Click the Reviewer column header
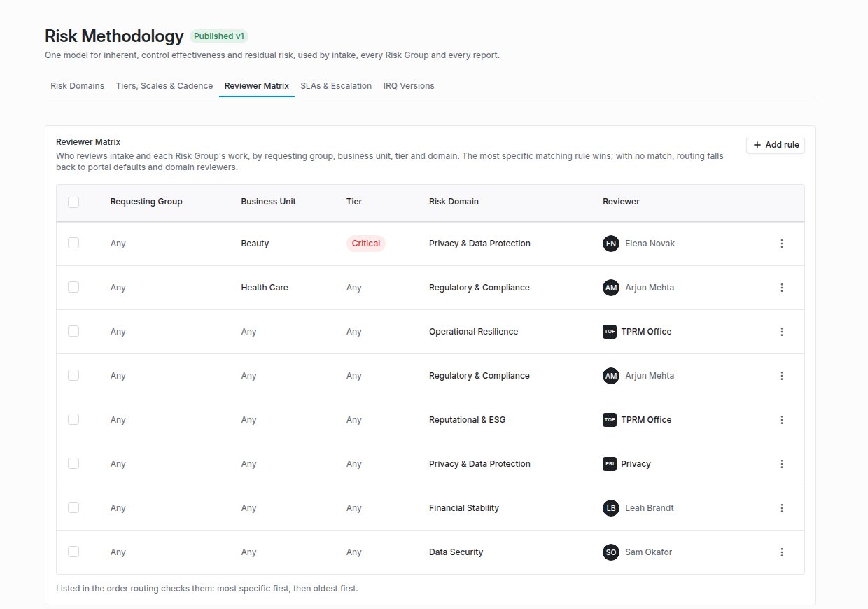 (621, 202)
